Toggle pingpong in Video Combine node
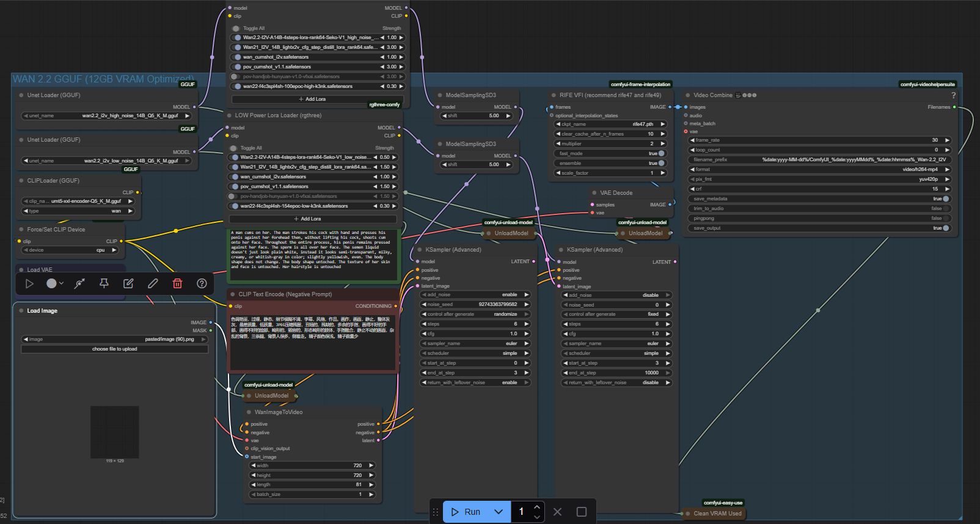Screen dimensions: 980x524 point(946,218)
